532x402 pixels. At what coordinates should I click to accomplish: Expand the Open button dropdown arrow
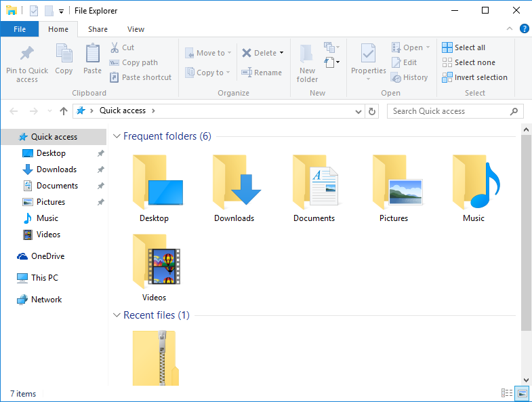[x=428, y=47]
